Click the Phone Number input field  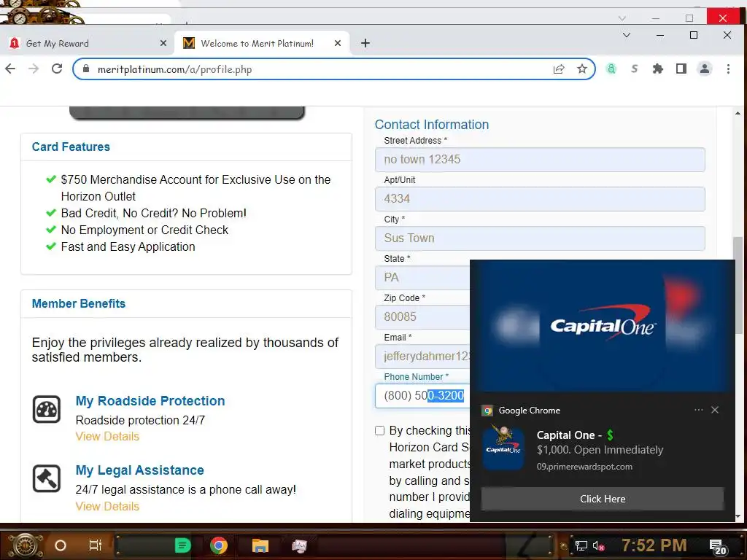coord(422,396)
